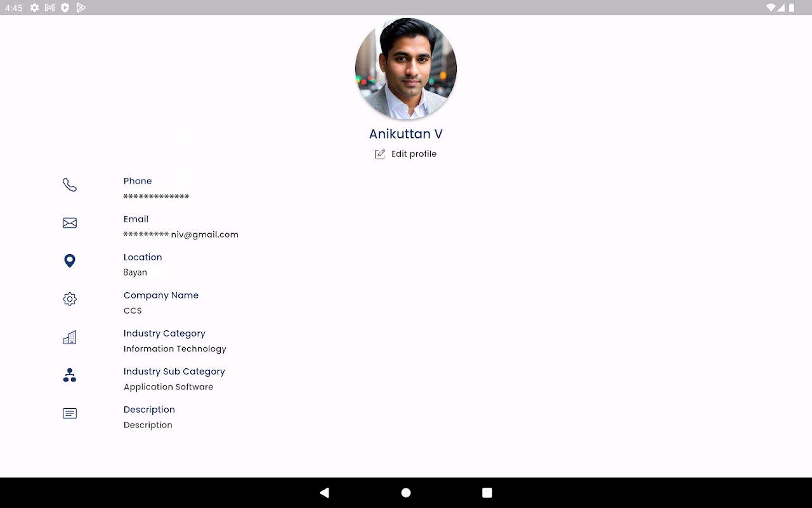Click the location pin icon

[x=70, y=261]
